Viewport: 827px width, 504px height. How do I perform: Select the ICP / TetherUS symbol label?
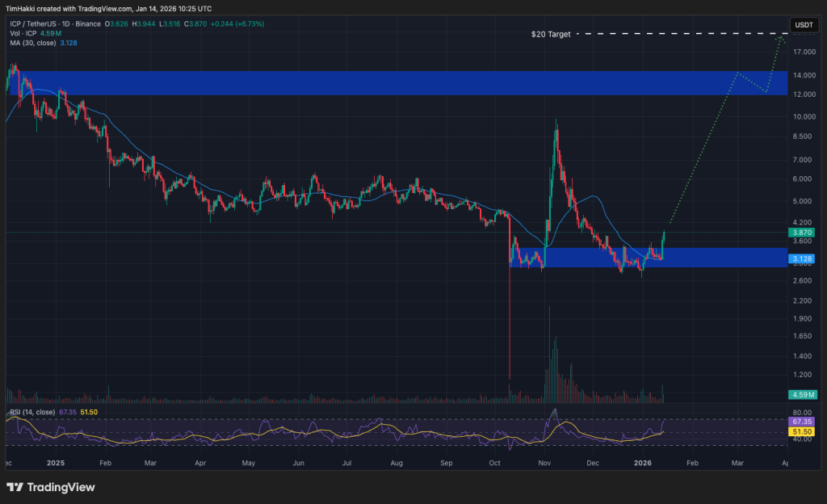click(32, 23)
